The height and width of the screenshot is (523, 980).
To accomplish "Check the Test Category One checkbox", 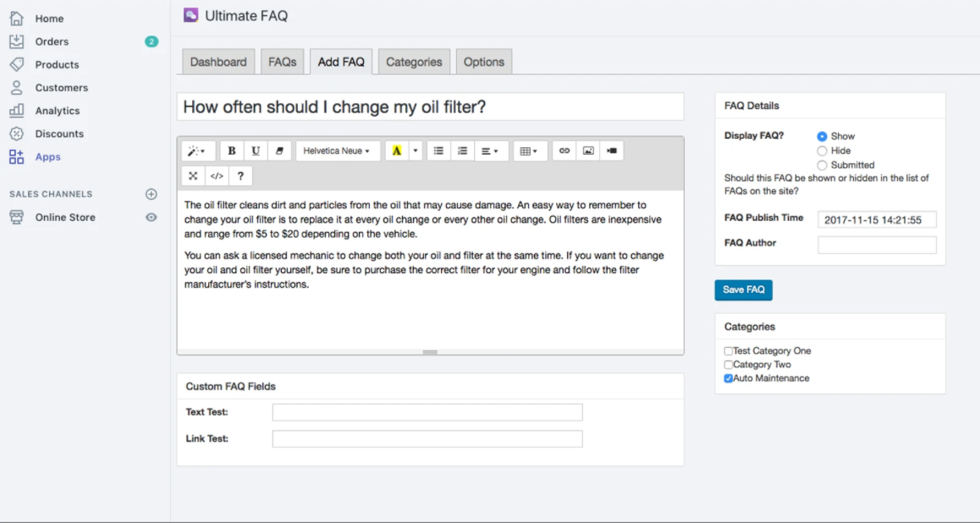I will click(728, 351).
